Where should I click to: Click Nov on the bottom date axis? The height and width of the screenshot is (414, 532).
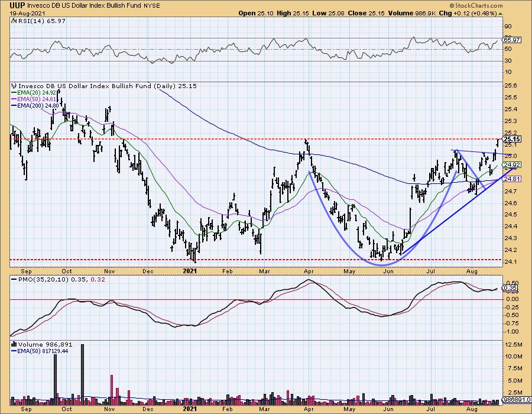(109, 409)
